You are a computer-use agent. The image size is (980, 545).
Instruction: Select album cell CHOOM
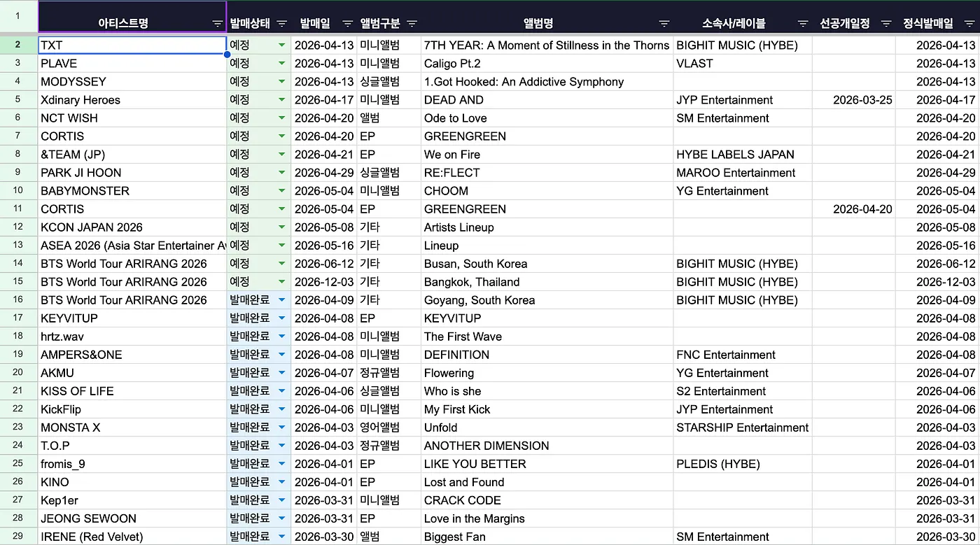pyautogui.click(x=547, y=191)
